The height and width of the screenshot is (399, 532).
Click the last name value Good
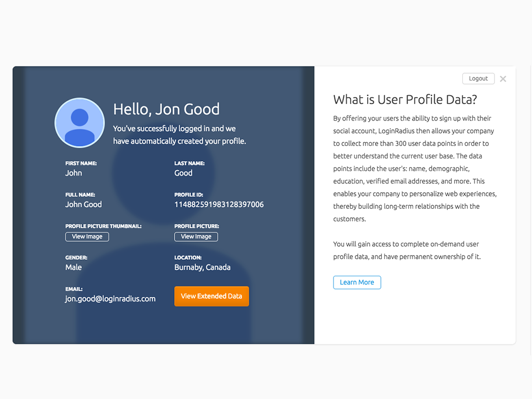tap(183, 173)
